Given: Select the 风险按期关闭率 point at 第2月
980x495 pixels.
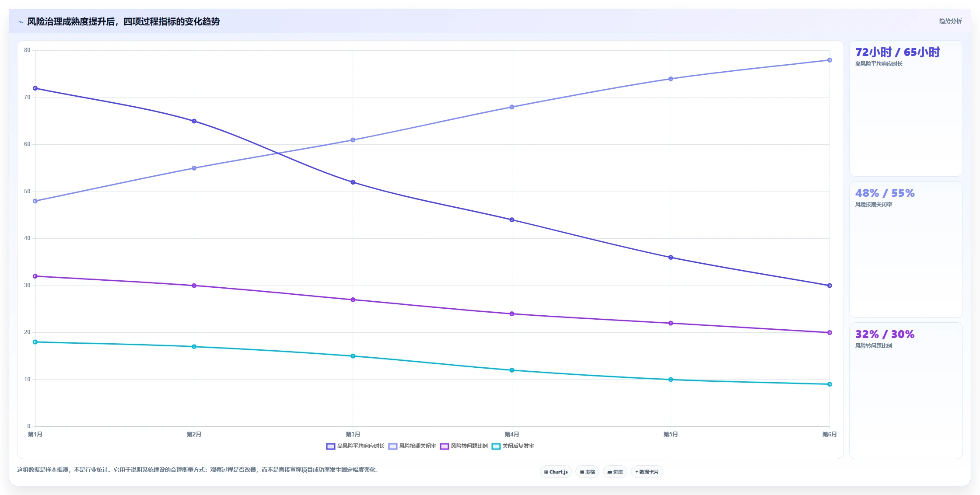Looking at the screenshot, I should tap(194, 168).
